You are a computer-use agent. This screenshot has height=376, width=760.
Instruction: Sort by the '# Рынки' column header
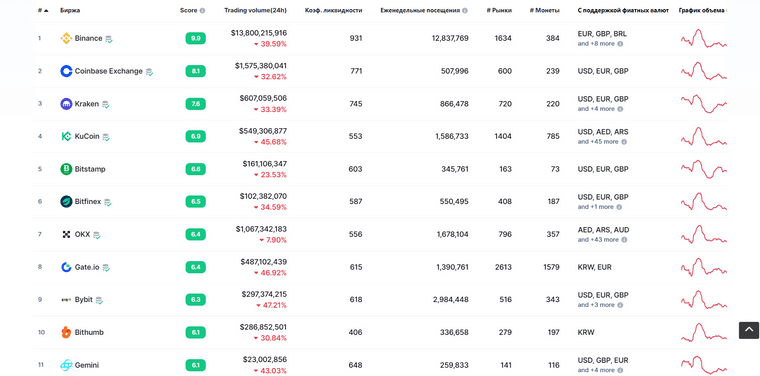click(499, 11)
